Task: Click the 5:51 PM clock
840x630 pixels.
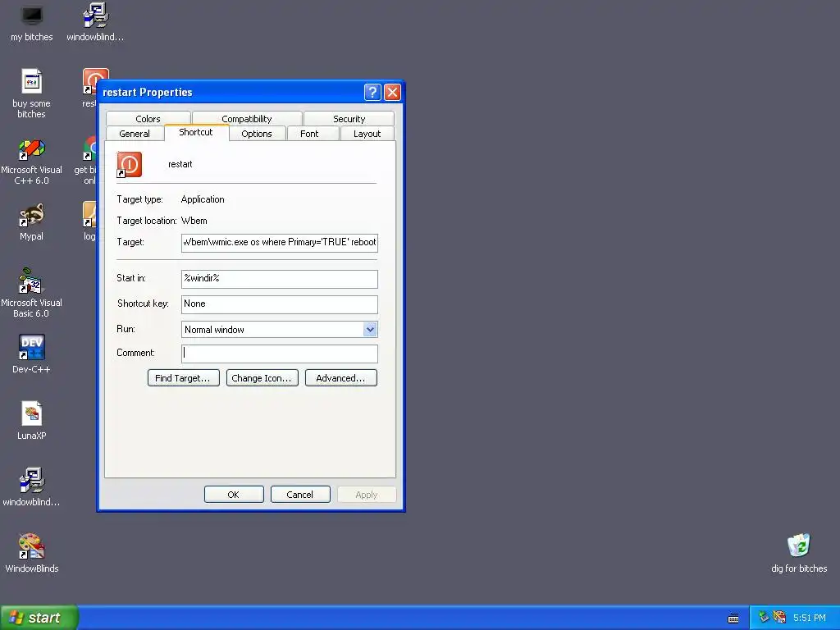Action: point(810,618)
